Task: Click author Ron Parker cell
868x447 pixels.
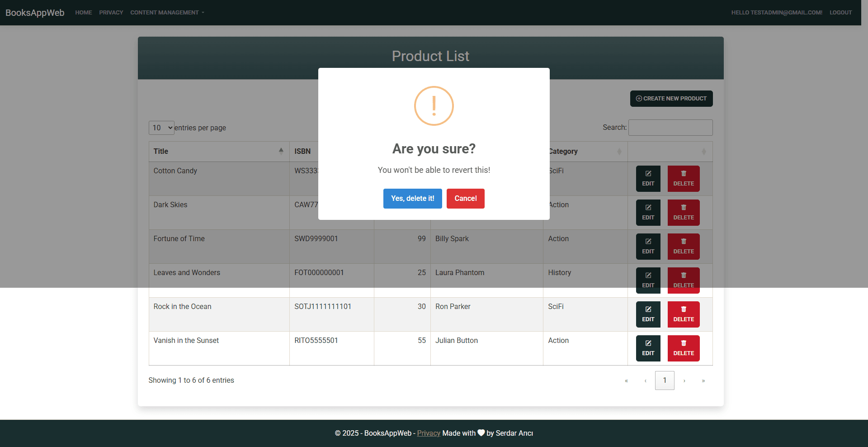Action: (486, 314)
